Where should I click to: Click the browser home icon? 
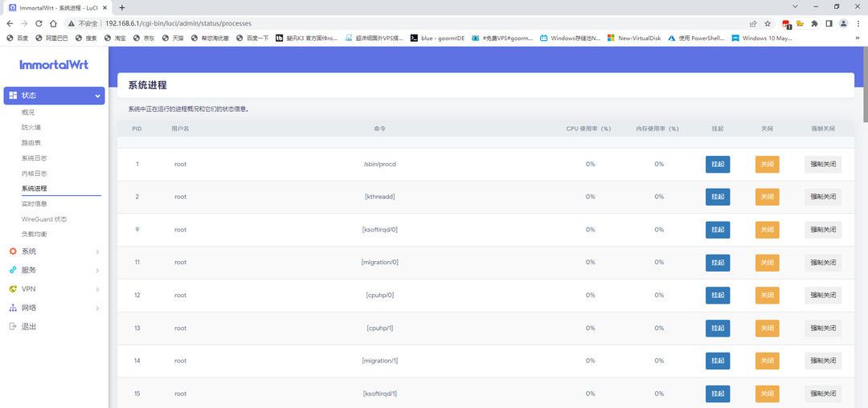53,24
